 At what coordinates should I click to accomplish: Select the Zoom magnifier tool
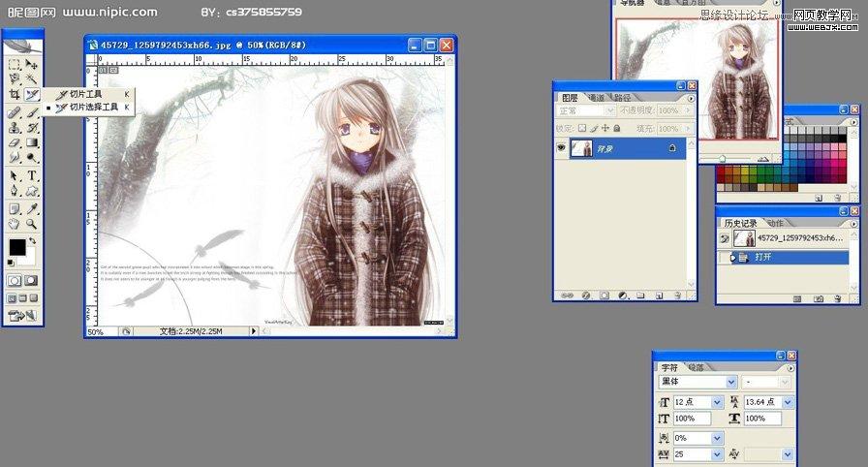32,224
